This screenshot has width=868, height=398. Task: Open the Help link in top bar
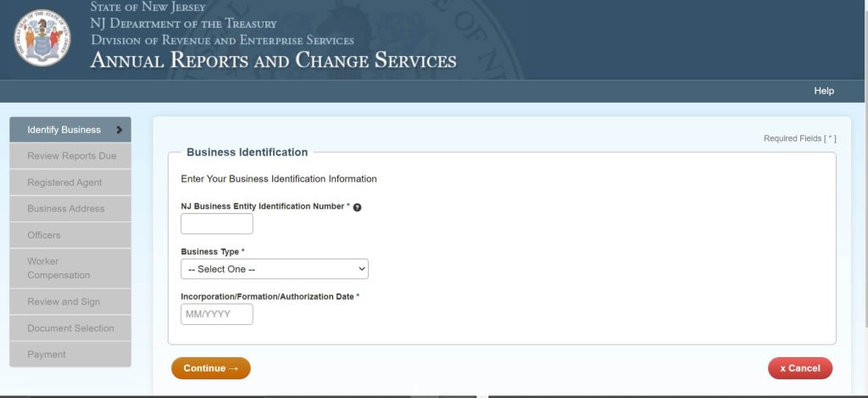823,91
